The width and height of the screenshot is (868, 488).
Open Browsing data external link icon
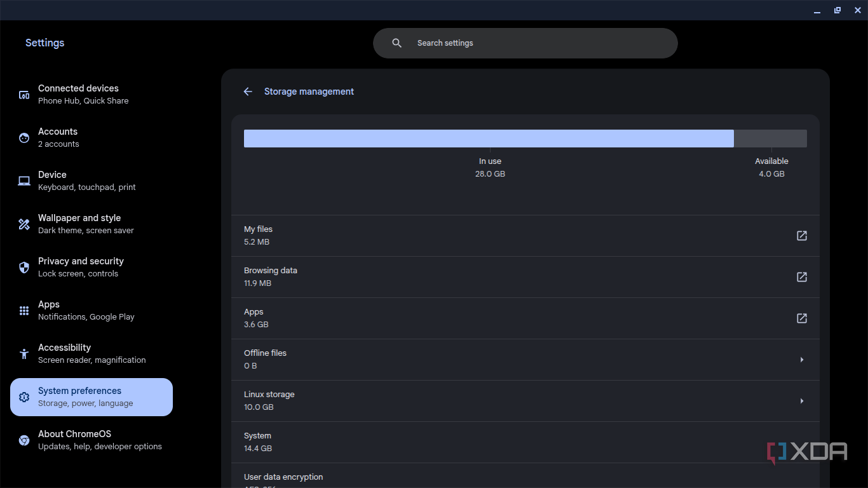[802, 277]
